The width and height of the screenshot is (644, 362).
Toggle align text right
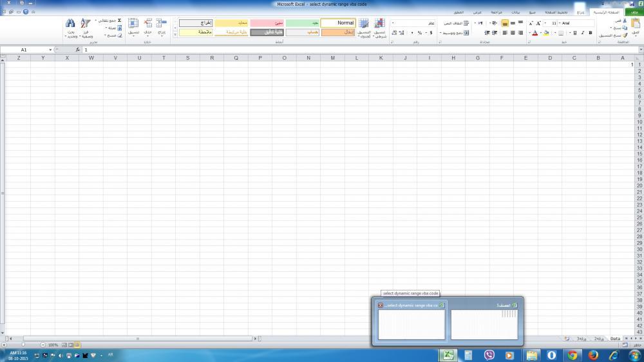(x=520, y=33)
